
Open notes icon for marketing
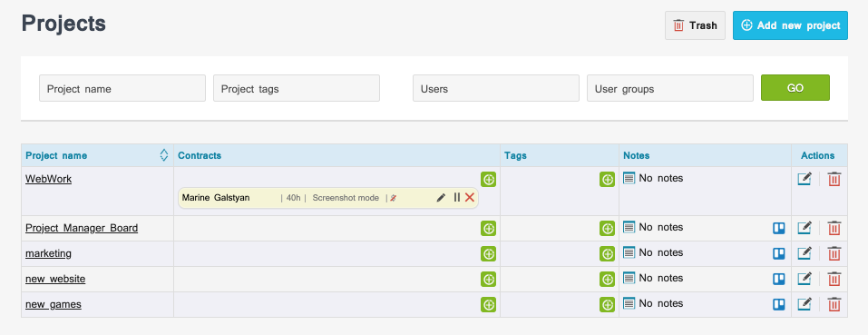point(629,252)
